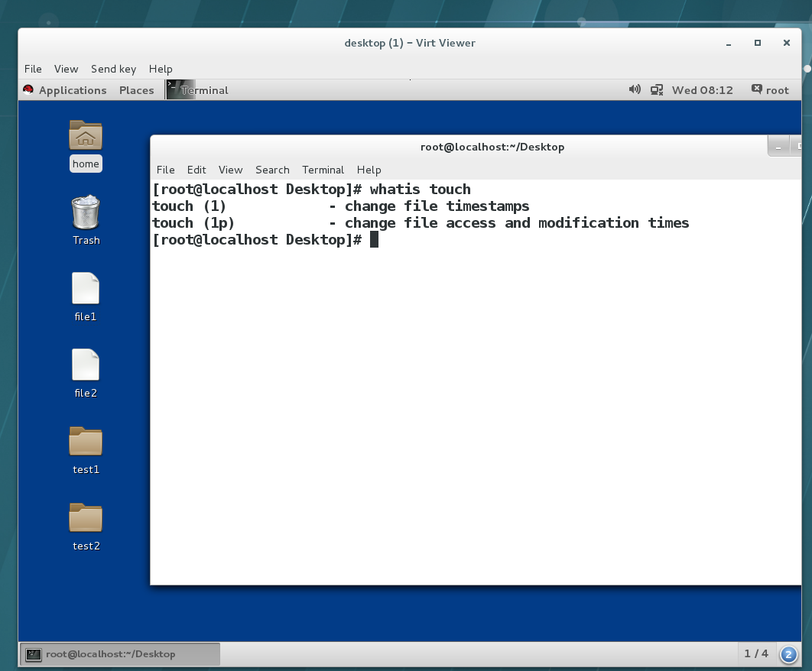The width and height of the screenshot is (812, 671).
Task: Open the terminal Help menu
Action: click(x=369, y=170)
